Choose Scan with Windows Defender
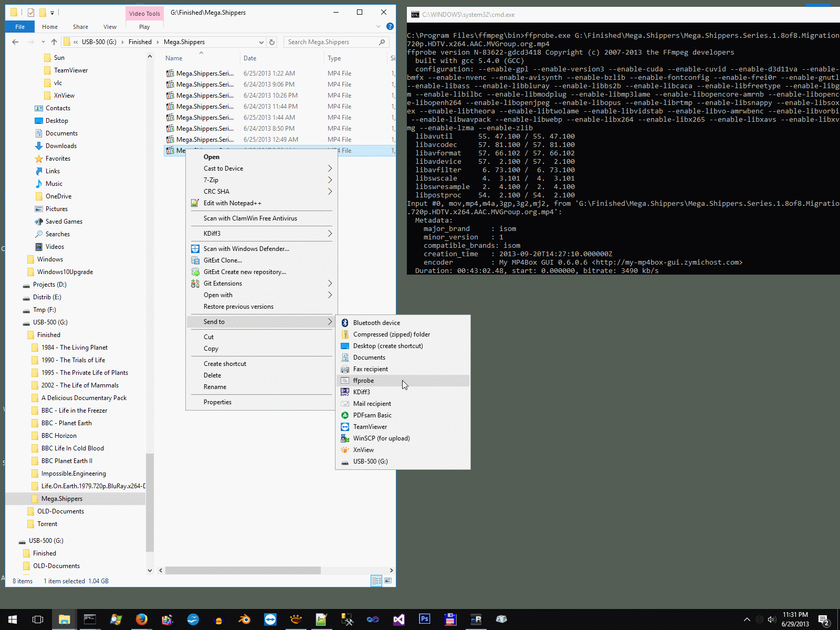Screen dimensions: 840x630 pos(261,249)
